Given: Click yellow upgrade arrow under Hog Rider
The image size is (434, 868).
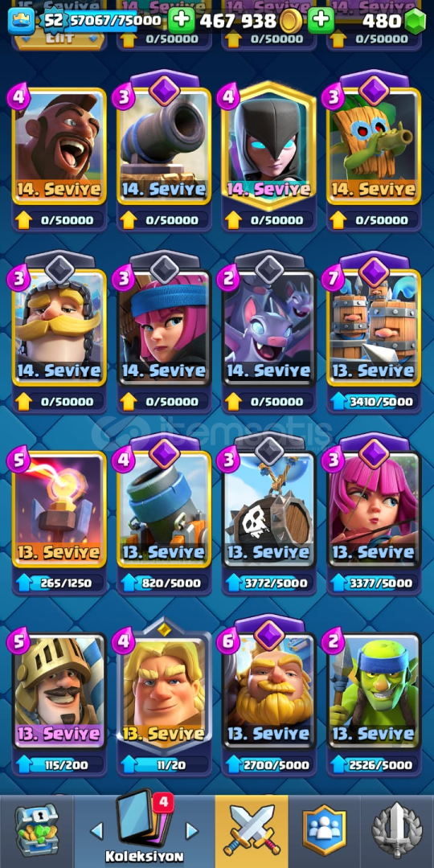Looking at the screenshot, I should click(x=23, y=219).
